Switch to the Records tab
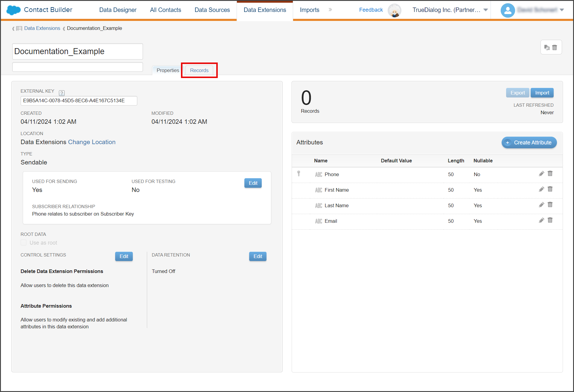The image size is (574, 392). (199, 70)
